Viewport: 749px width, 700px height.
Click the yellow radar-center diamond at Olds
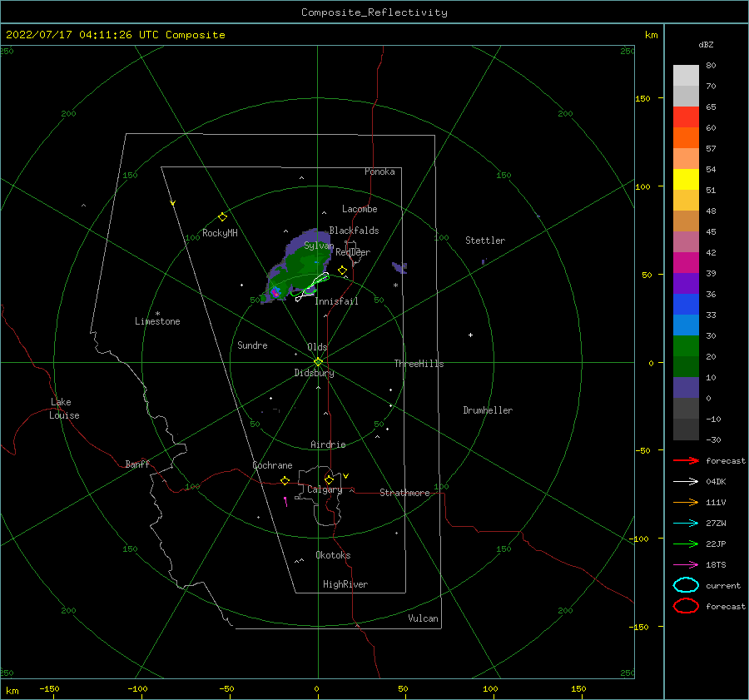tap(318, 362)
